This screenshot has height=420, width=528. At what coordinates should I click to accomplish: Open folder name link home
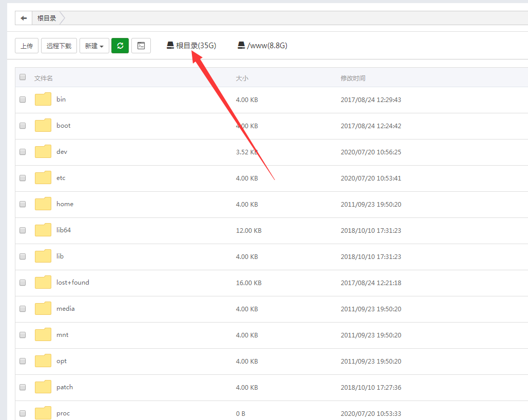(x=65, y=204)
